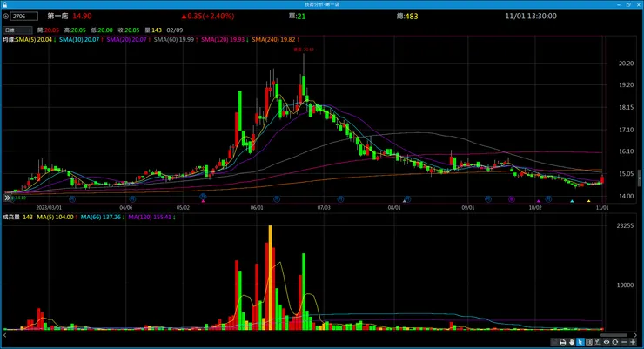Click the timestamp 11/01 13:30:00

[531, 16]
